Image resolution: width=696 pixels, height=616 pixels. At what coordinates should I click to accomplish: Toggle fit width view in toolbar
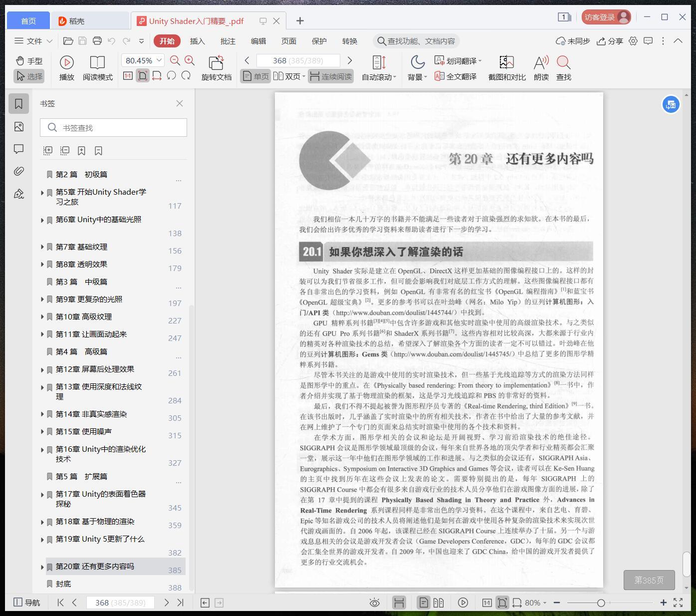click(x=157, y=76)
